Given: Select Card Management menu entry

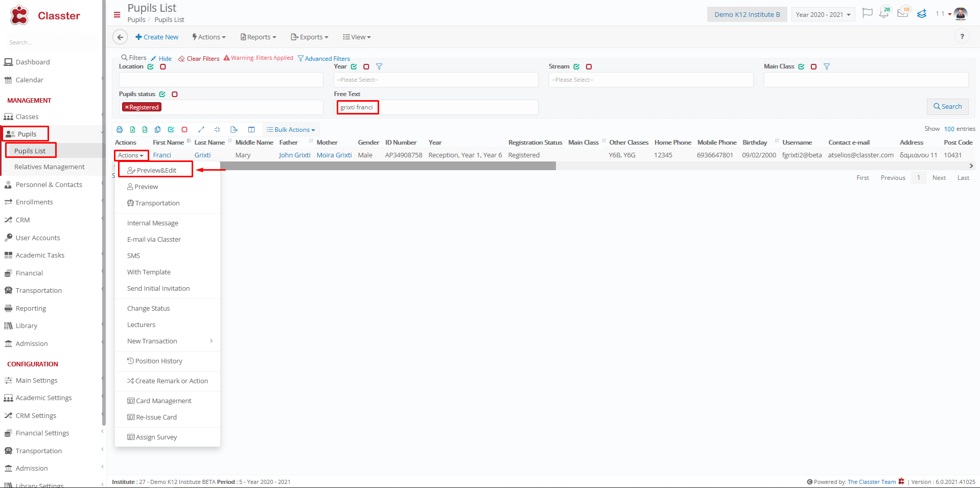Looking at the screenshot, I should point(168,401).
